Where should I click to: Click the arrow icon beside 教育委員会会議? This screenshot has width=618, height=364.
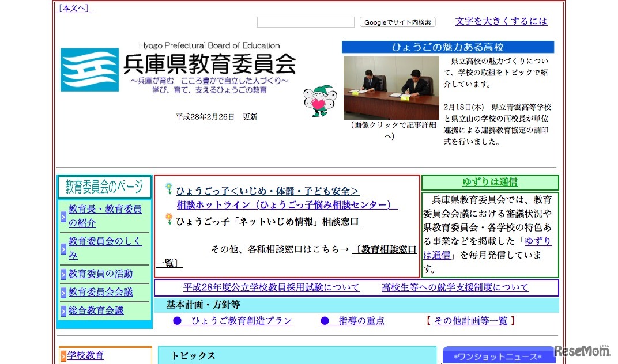tap(63, 293)
